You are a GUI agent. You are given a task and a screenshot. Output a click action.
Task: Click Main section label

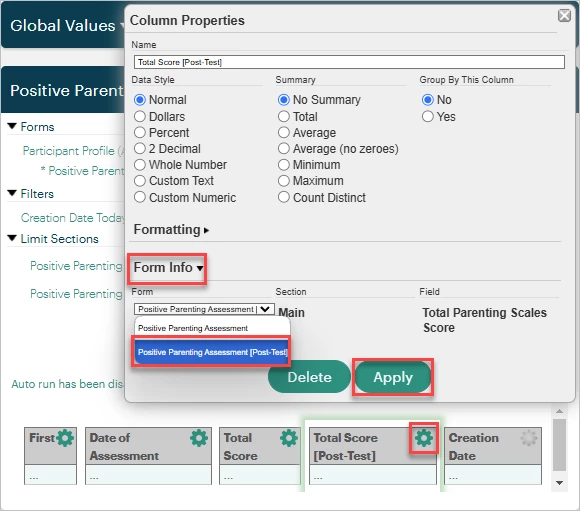pyautogui.click(x=291, y=313)
